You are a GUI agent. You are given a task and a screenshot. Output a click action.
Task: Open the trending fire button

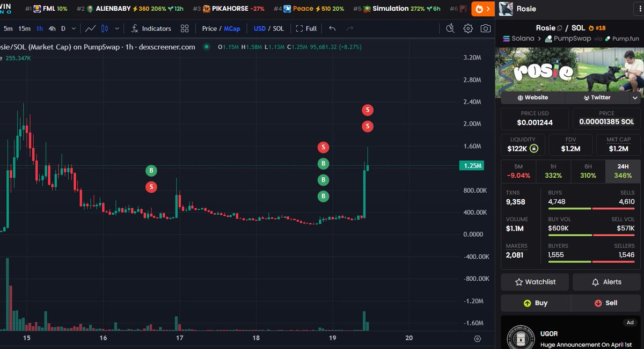coord(483,9)
